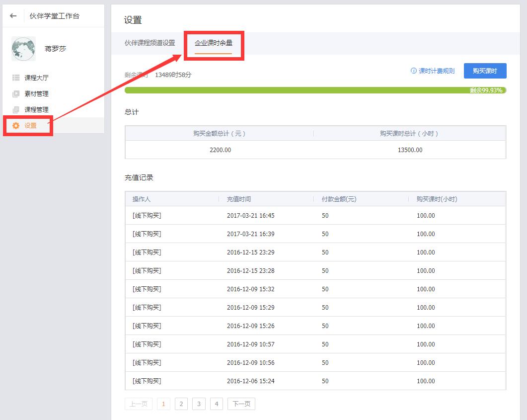The width and height of the screenshot is (527, 420).
Task: Click 下一页 pagination button
Action: [x=241, y=404]
